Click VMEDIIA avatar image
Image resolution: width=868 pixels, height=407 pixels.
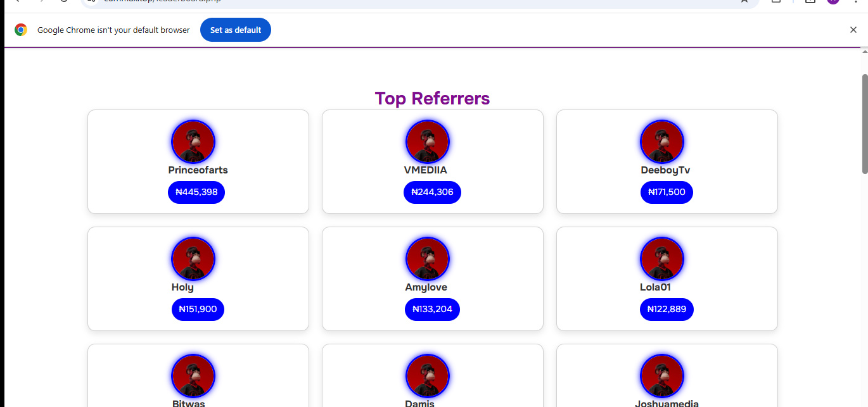tap(428, 142)
